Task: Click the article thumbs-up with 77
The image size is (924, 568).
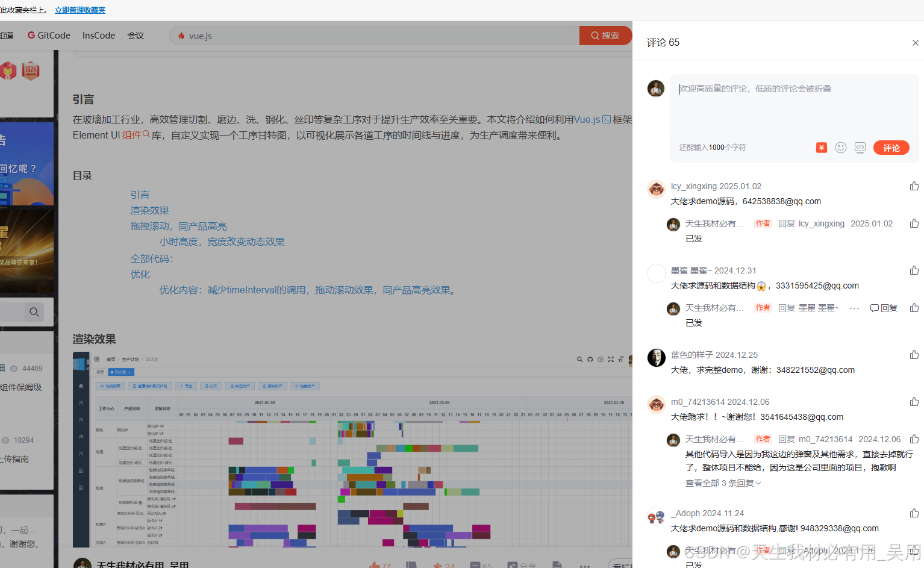Action: pyautogui.click(x=380, y=566)
